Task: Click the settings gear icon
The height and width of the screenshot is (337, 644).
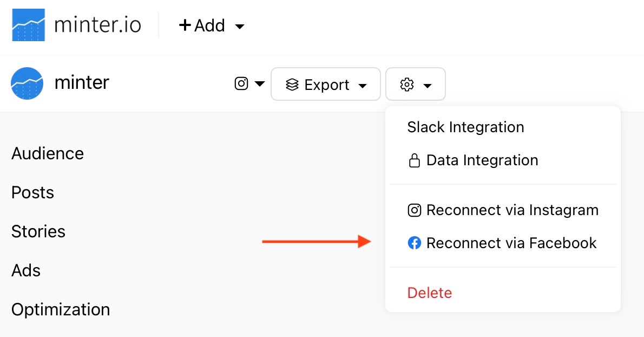Action: point(406,85)
